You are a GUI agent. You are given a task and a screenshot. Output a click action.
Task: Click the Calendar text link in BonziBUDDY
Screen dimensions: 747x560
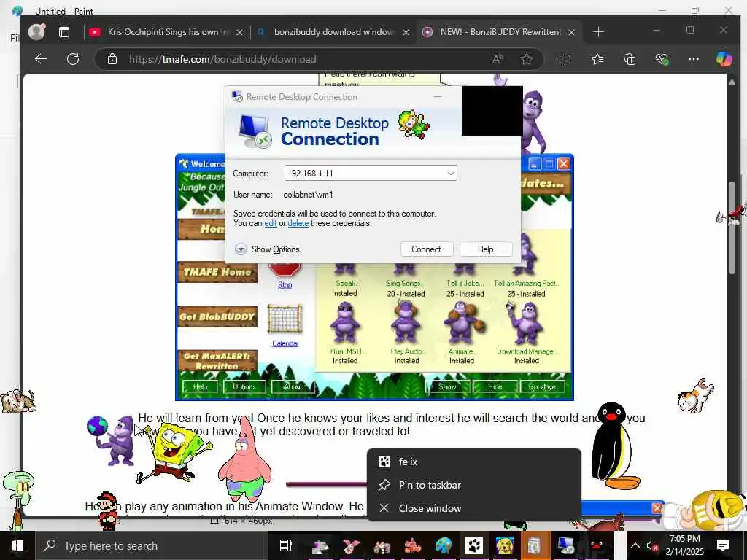285,343
